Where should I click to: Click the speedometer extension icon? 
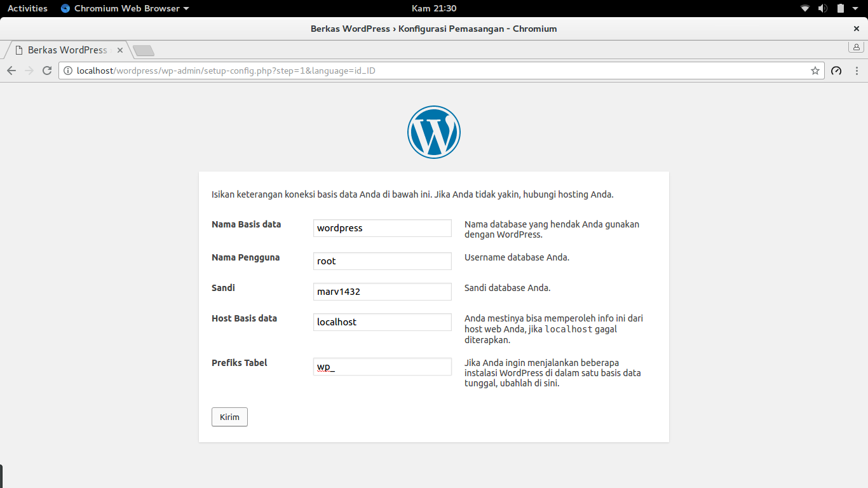point(836,71)
